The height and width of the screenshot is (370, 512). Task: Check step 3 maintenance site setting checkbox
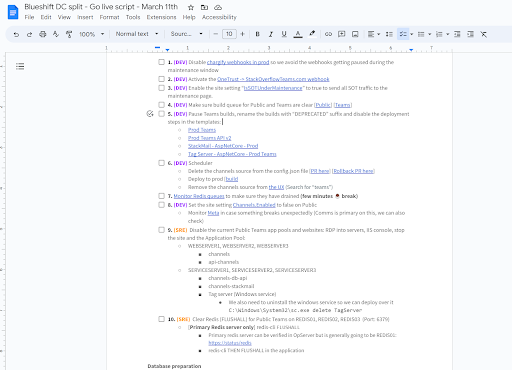(x=161, y=88)
